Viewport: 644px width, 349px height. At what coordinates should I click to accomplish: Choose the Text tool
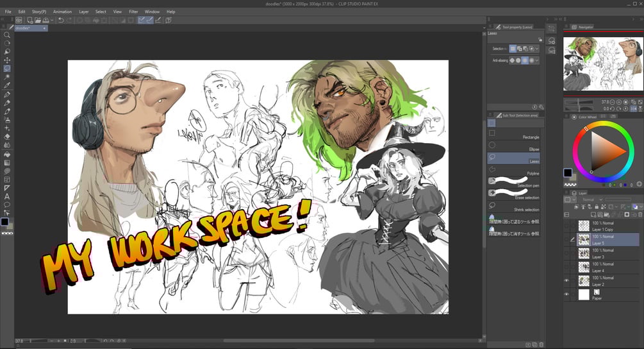[x=7, y=196]
